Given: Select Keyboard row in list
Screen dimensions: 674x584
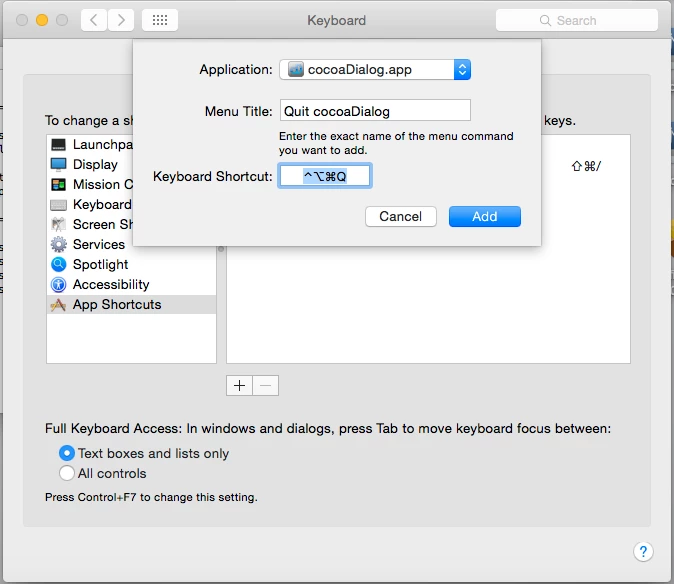Looking at the screenshot, I should [x=131, y=205].
